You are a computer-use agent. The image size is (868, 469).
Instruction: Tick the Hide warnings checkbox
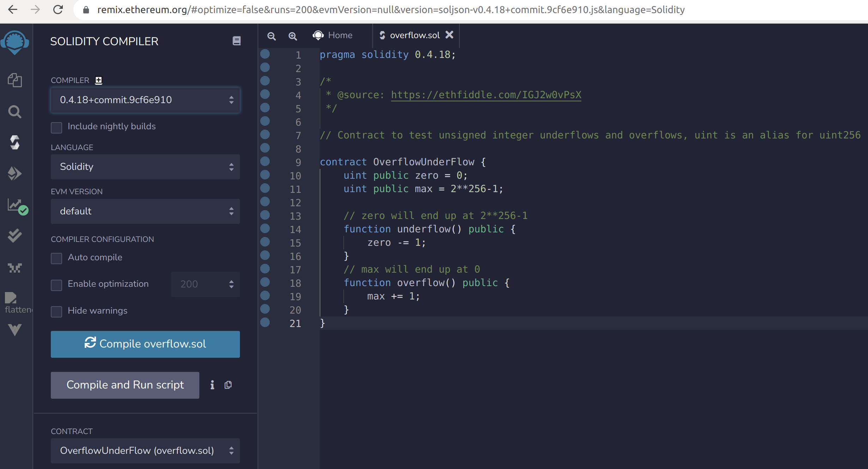56,311
